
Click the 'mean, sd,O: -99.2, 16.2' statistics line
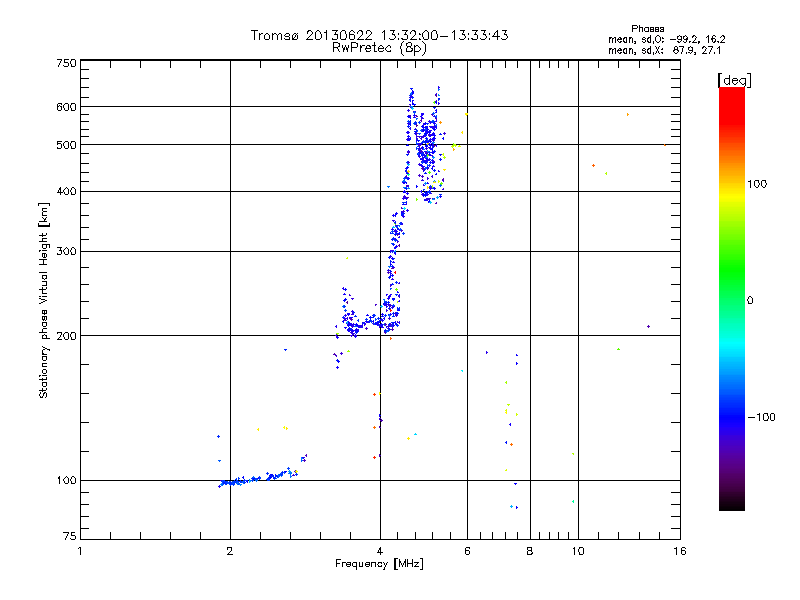[x=666, y=40]
